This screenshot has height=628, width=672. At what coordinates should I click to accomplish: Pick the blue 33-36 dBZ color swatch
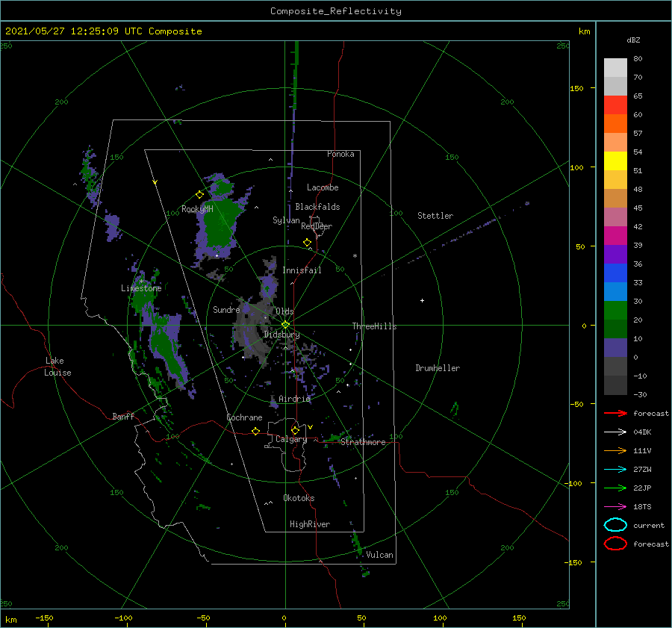[615, 273]
